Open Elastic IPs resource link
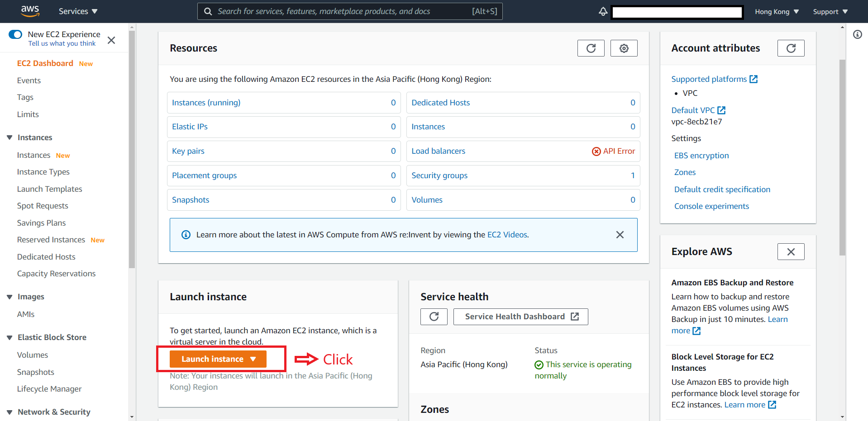The width and height of the screenshot is (868, 421). pyautogui.click(x=190, y=127)
